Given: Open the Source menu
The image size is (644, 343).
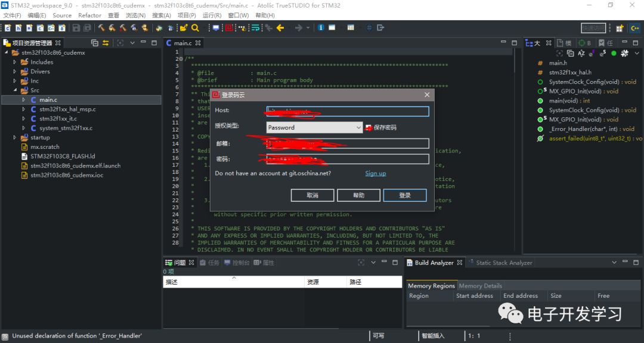Looking at the screenshot, I should [x=62, y=15].
